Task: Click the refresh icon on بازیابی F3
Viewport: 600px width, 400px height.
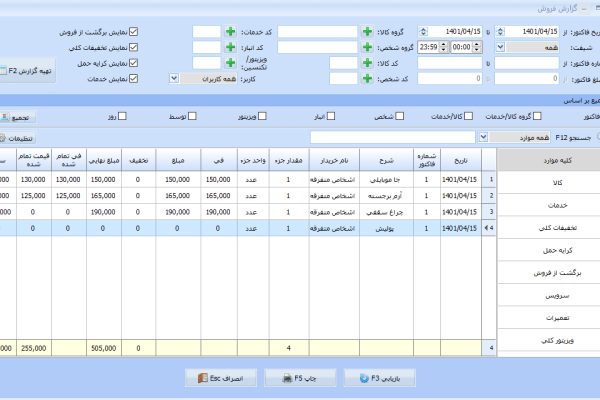Action: click(x=364, y=378)
